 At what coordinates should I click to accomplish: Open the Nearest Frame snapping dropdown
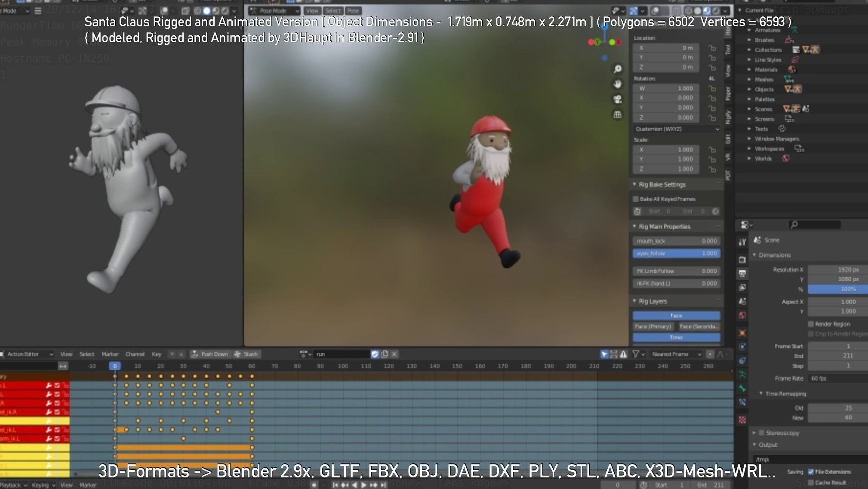[x=676, y=354]
